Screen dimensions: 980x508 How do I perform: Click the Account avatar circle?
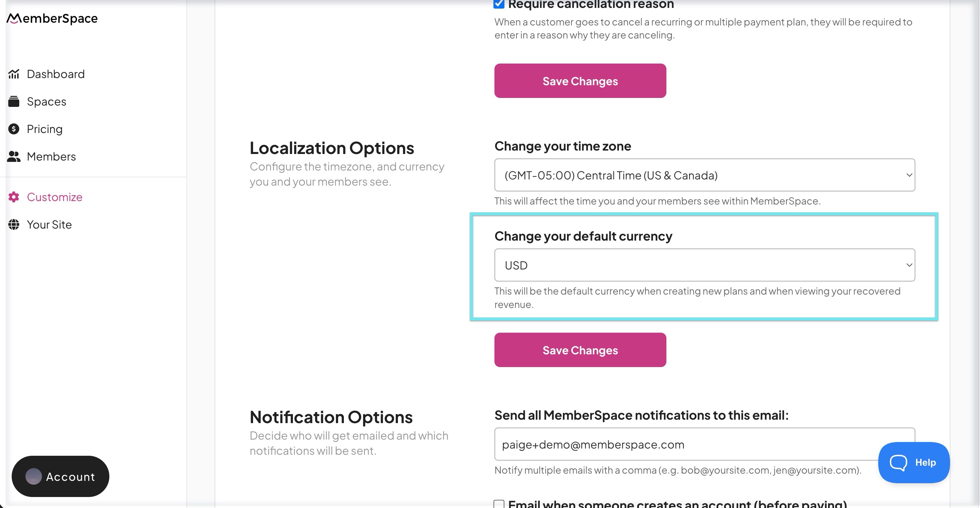(x=33, y=476)
